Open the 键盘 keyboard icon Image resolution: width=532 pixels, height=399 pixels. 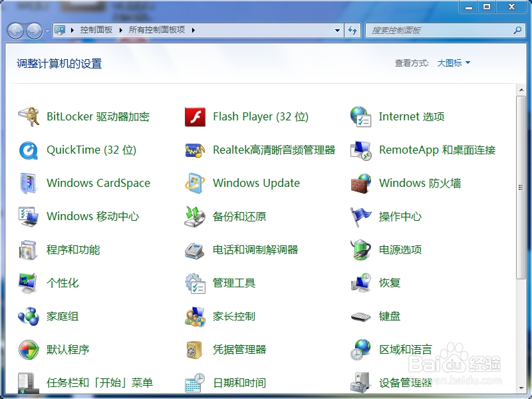pos(360,317)
